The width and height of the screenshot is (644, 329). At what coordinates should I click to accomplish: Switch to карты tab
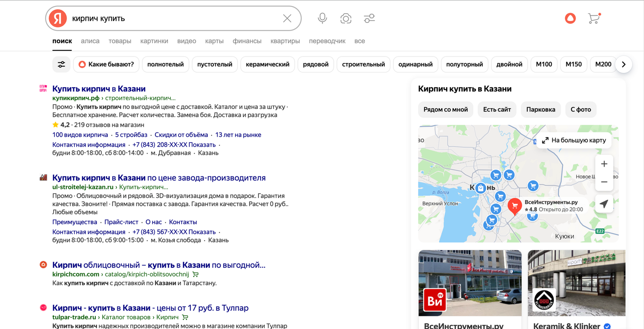[x=214, y=41]
